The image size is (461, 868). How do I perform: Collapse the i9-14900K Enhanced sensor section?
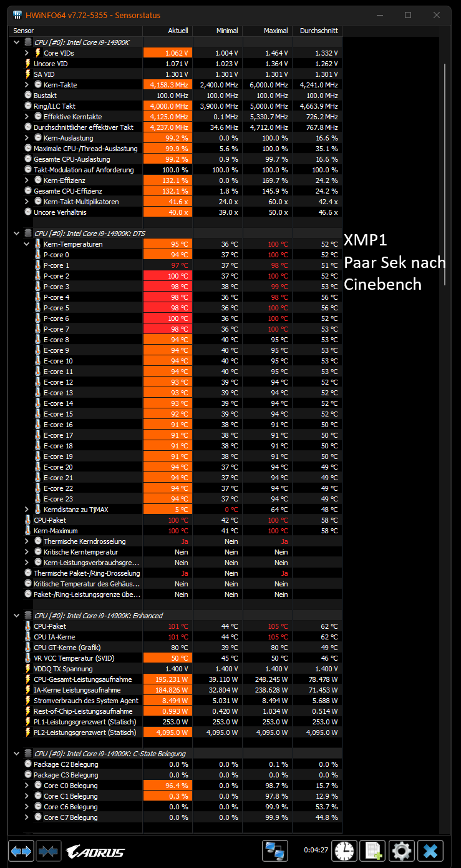click(x=17, y=616)
